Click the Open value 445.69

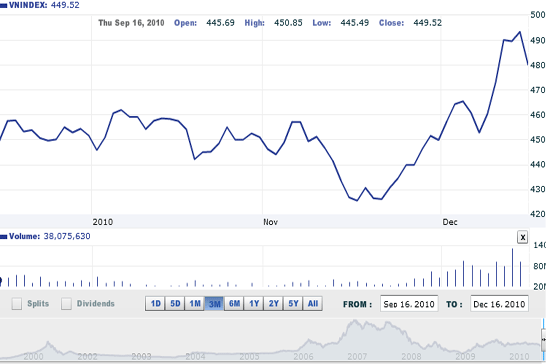coord(220,23)
